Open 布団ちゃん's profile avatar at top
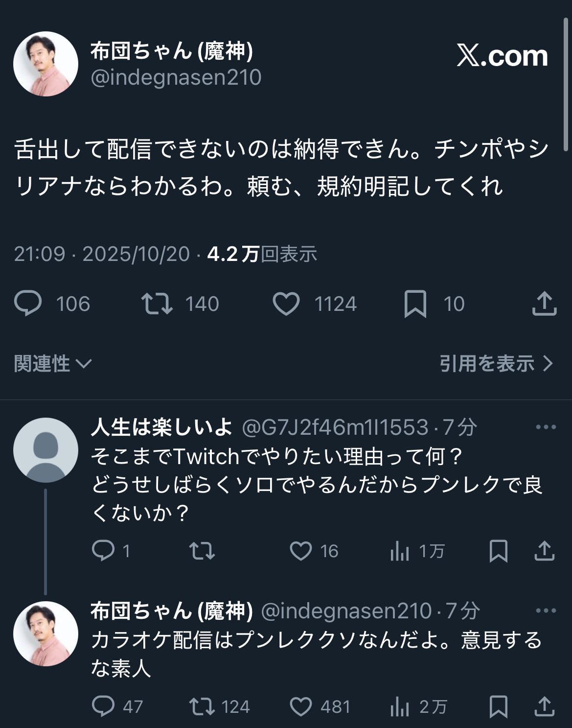Image resolution: width=572 pixels, height=728 pixels. pos(46,64)
